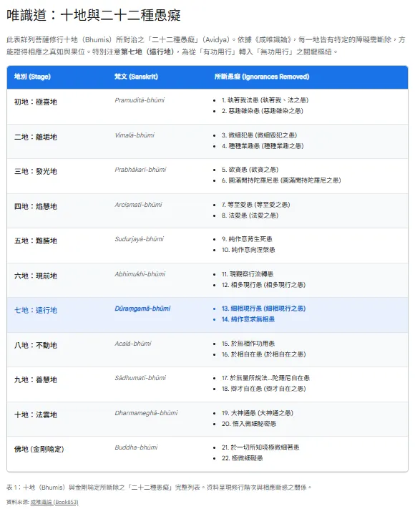This screenshot has height=509, width=420.
Task: Click the 二地:離垢地 stage cell
Action: (36, 137)
